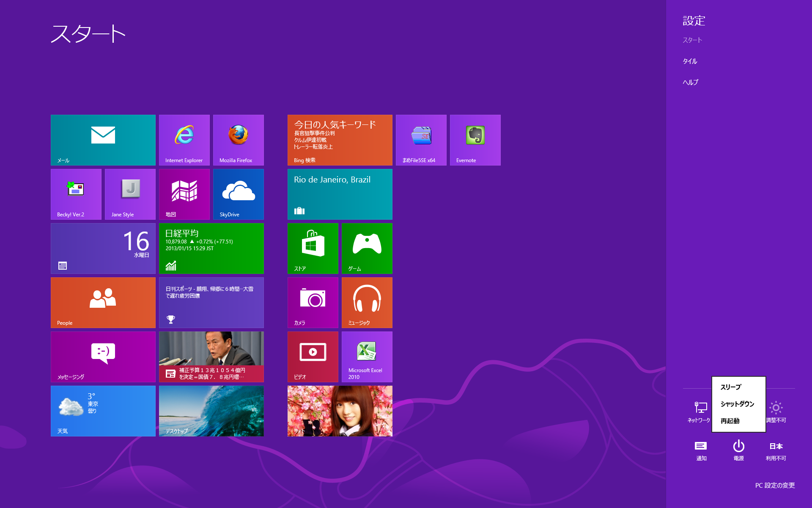Select Restart (再起動) in power menu

pyautogui.click(x=730, y=421)
